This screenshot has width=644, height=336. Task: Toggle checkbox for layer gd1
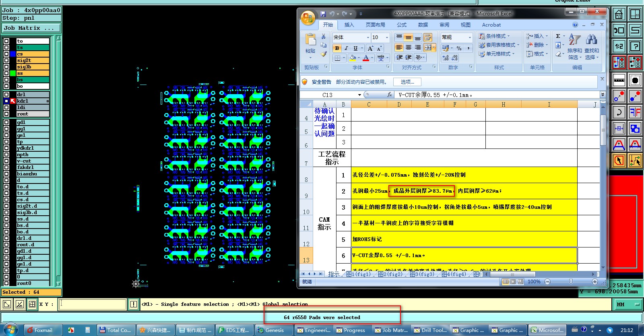tap(6, 122)
